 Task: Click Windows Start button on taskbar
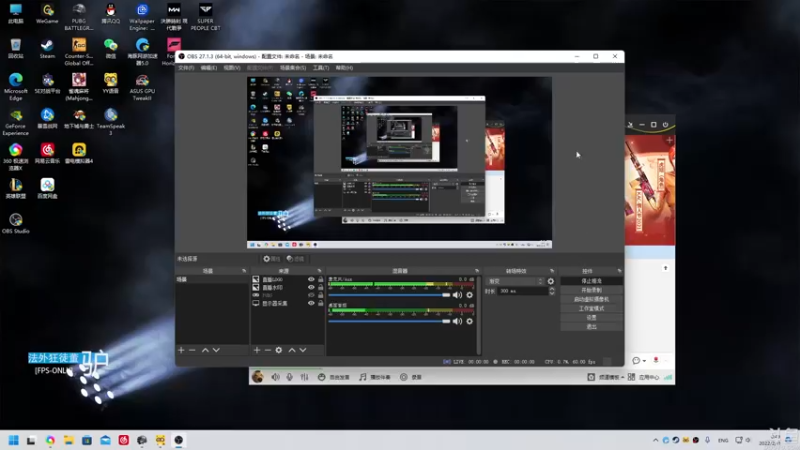point(13,440)
